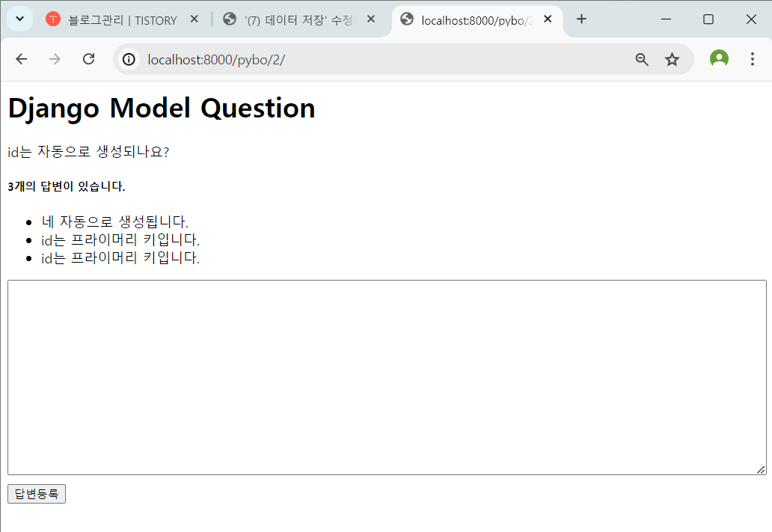The width and height of the screenshot is (772, 532).
Task: Focus the address bar URL localhost:8000/pybo/2/
Action: coord(216,60)
